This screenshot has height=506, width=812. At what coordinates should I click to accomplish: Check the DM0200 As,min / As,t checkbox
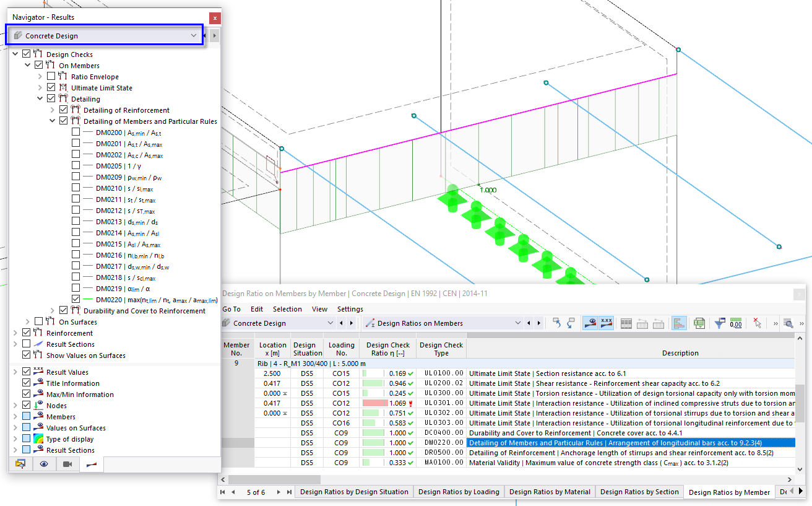pyautogui.click(x=76, y=133)
